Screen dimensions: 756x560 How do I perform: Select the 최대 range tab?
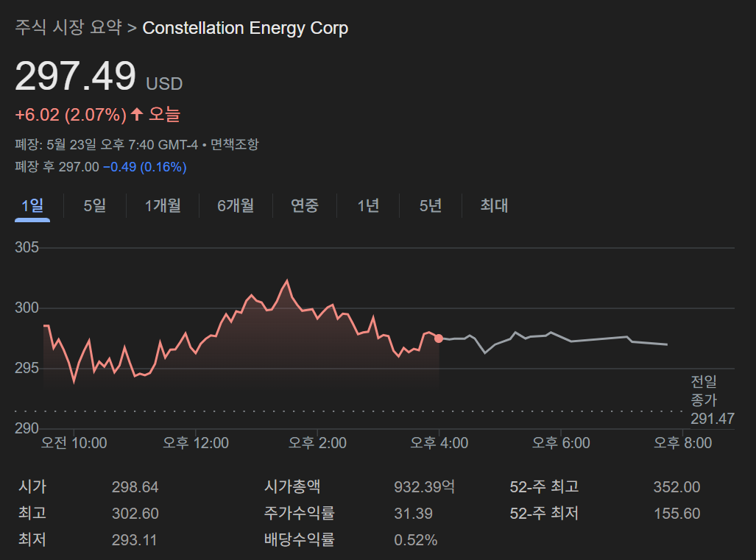(494, 206)
